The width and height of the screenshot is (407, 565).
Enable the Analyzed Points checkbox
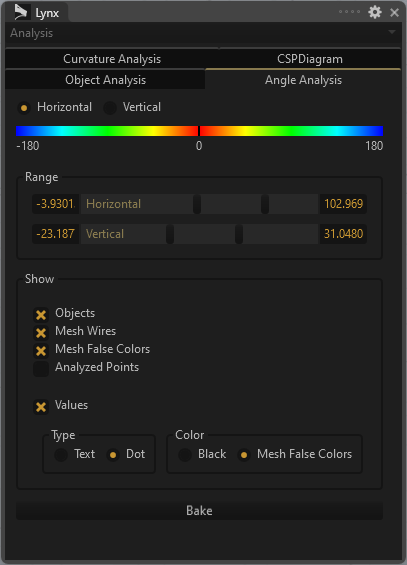(41, 369)
